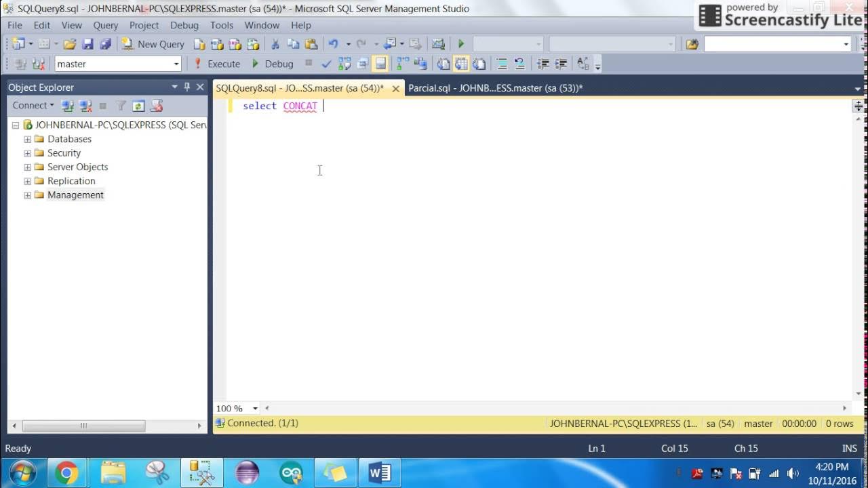Open the Project menu

click(144, 25)
